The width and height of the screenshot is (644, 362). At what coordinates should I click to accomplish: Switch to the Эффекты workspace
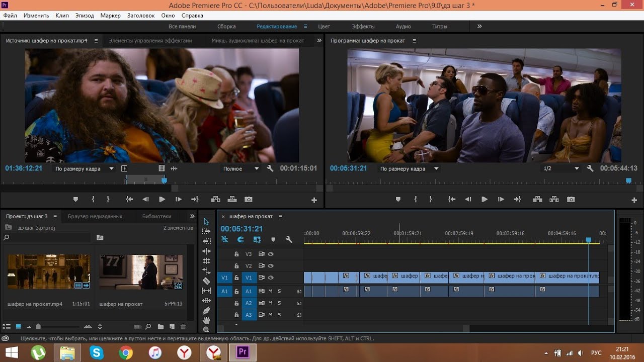tap(363, 26)
